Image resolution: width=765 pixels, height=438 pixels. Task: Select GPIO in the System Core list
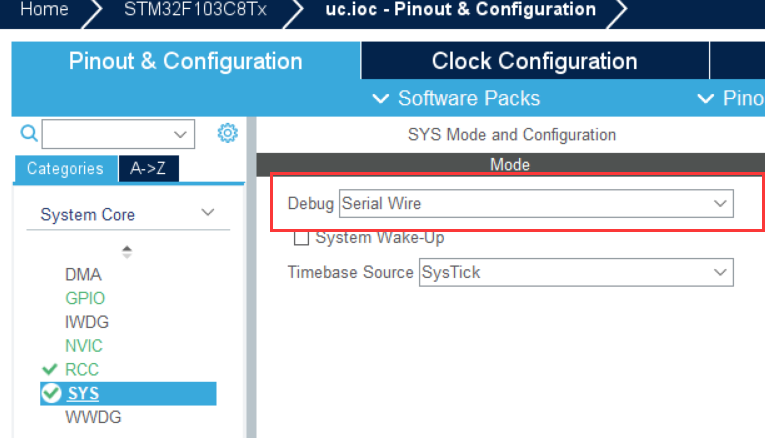click(85, 298)
